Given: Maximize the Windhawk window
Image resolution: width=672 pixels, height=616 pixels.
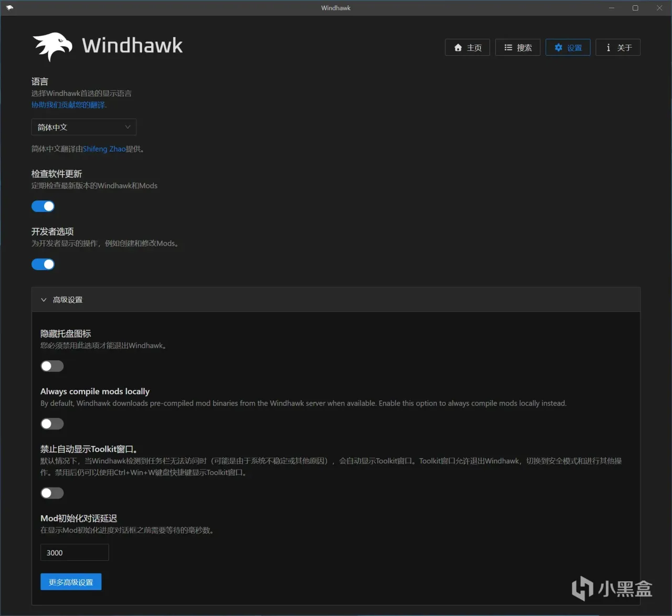Looking at the screenshot, I should pos(635,8).
